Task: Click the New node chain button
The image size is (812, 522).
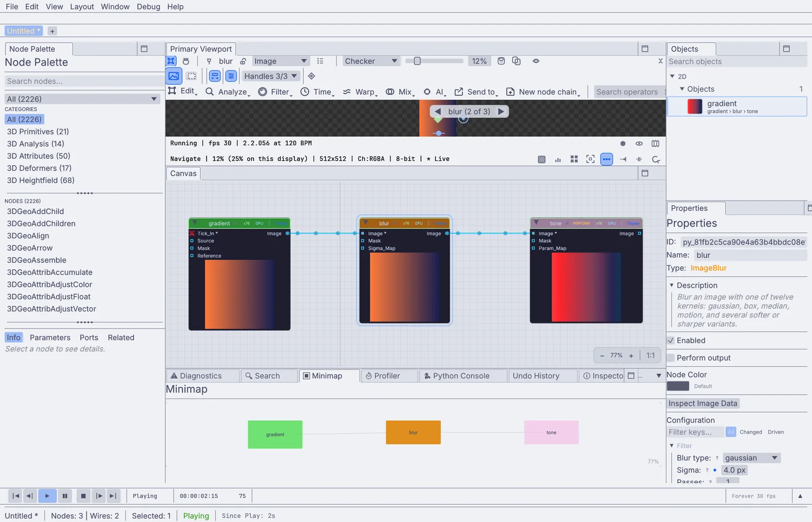Action: point(543,92)
